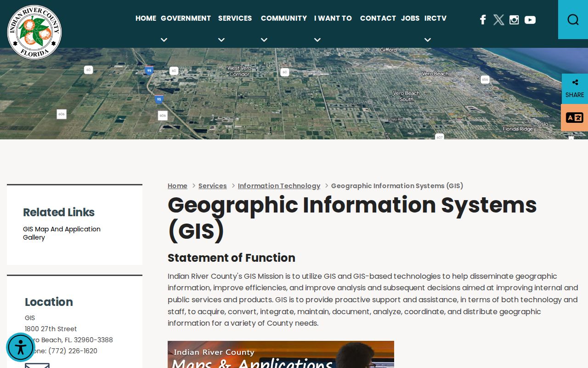Screen dimensions: 588x368
Task: Open the Government menu label
Action: coord(186,18)
